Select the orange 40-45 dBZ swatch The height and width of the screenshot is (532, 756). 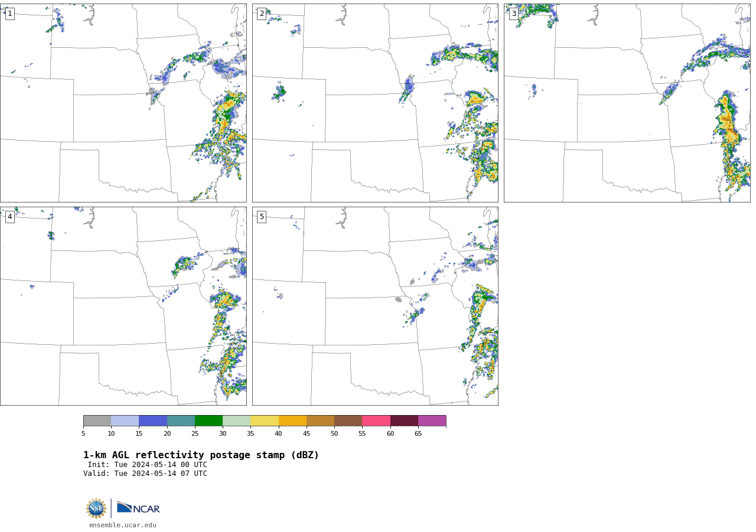pyautogui.click(x=292, y=421)
